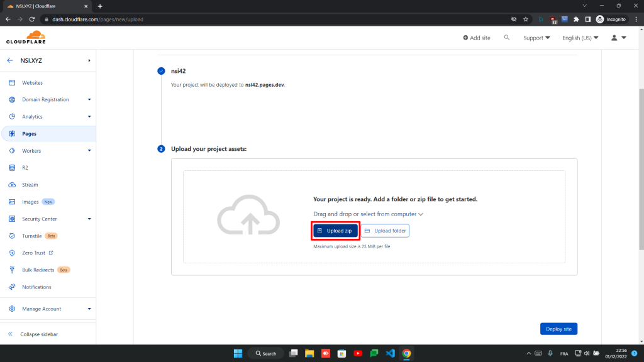Expand Analytics submenu arrow
Image resolution: width=644 pixels, height=362 pixels.
[x=89, y=116]
